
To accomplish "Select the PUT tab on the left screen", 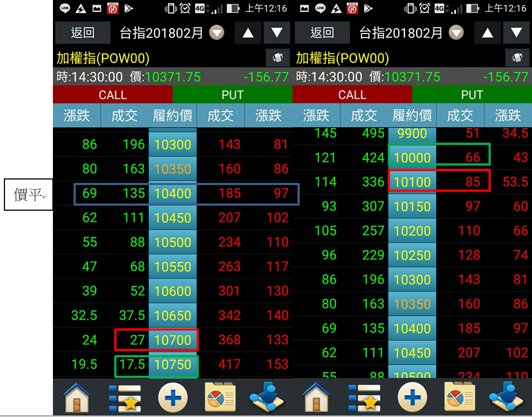I will (232, 94).
